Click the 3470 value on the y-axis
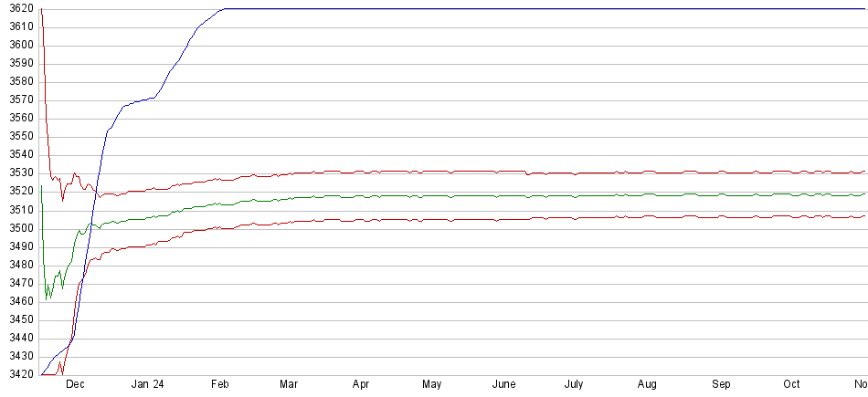The image size is (868, 397). point(20,283)
